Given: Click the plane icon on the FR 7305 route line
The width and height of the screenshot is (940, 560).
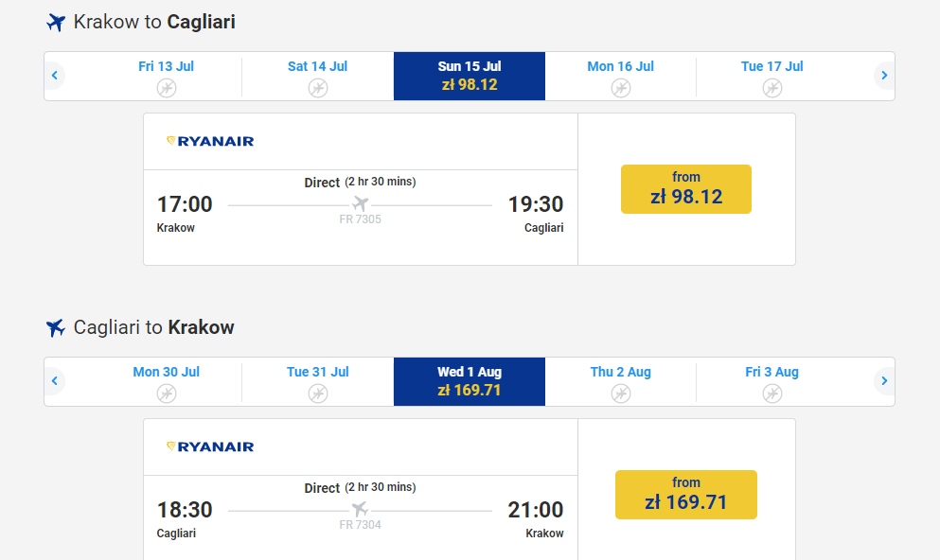Looking at the screenshot, I should 360,203.
